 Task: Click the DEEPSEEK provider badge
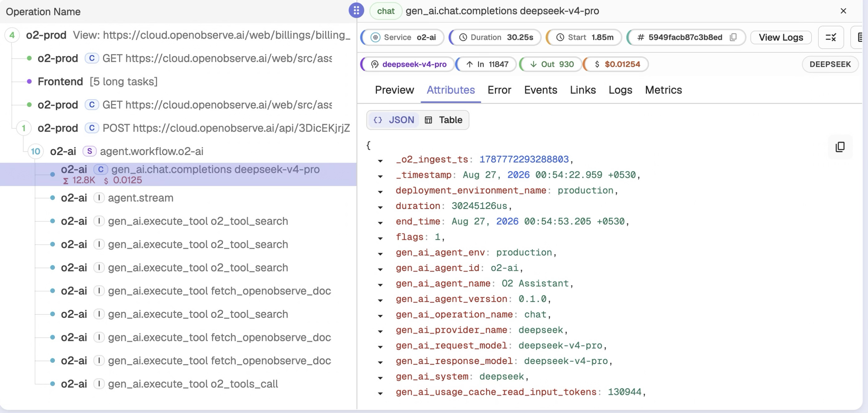[x=830, y=64]
